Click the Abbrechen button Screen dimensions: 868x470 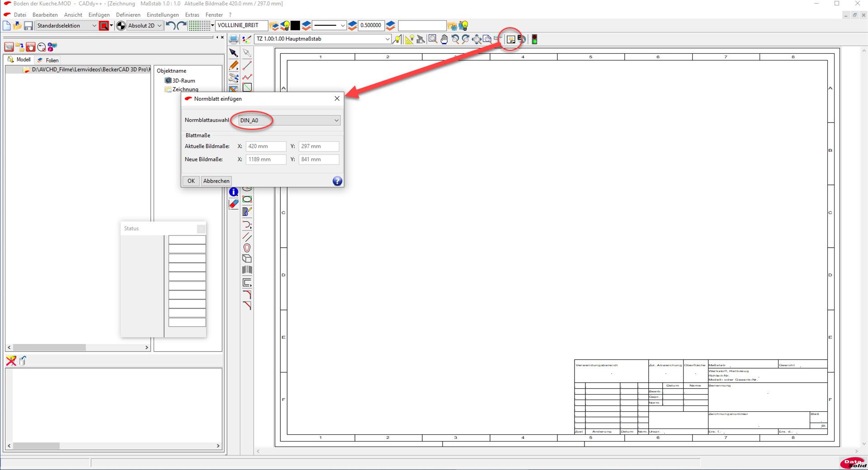coord(216,181)
